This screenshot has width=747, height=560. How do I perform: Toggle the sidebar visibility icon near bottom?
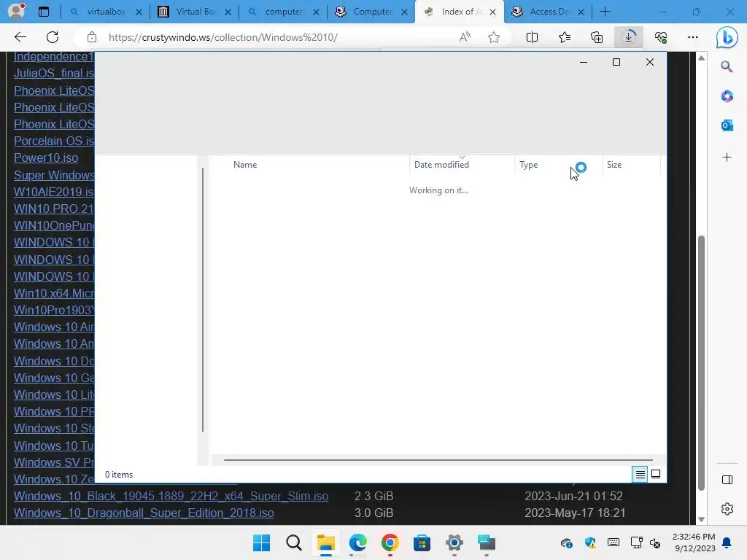point(727,480)
